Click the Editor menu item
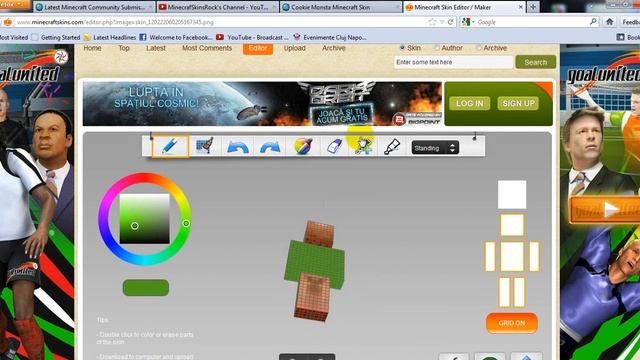This screenshot has height=360, width=640. pos(258,49)
